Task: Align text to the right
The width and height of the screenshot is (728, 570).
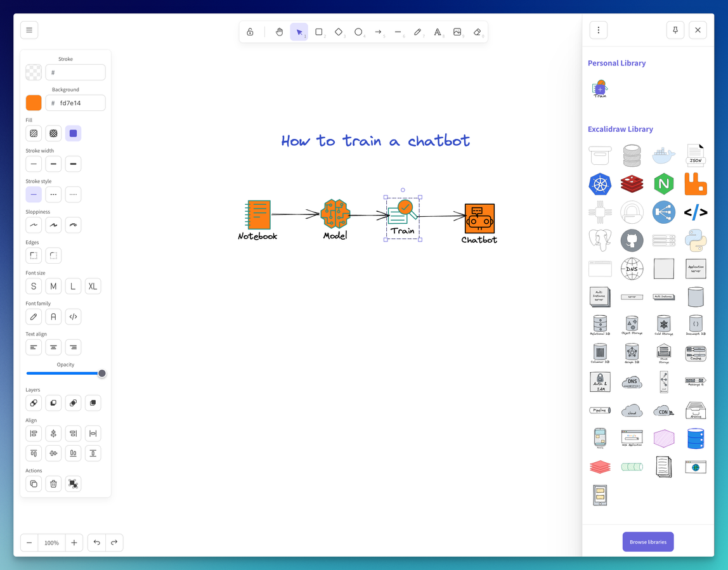Action: (74, 347)
